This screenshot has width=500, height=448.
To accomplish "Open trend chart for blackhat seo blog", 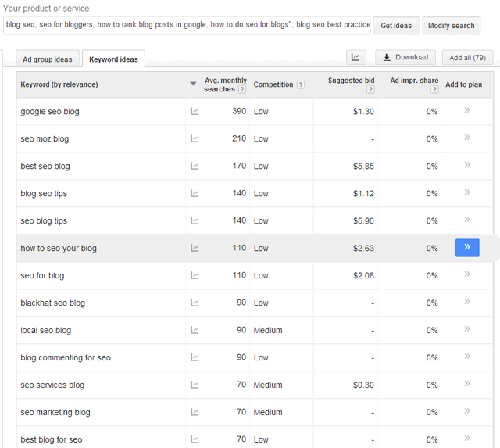I will 195,303.
